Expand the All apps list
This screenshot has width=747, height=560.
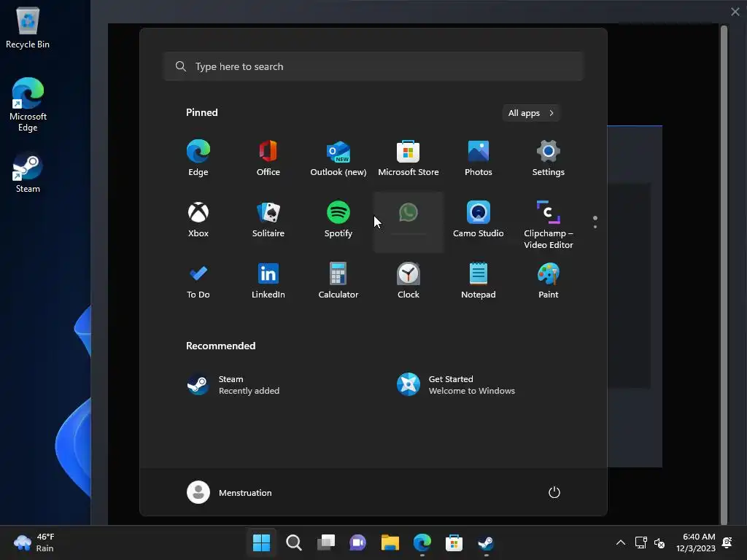coord(531,113)
